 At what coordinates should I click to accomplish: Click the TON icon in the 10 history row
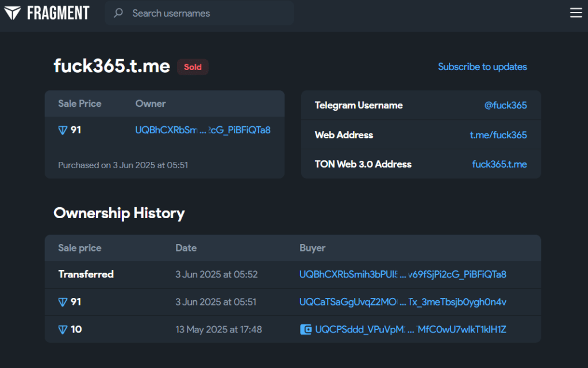tap(63, 330)
